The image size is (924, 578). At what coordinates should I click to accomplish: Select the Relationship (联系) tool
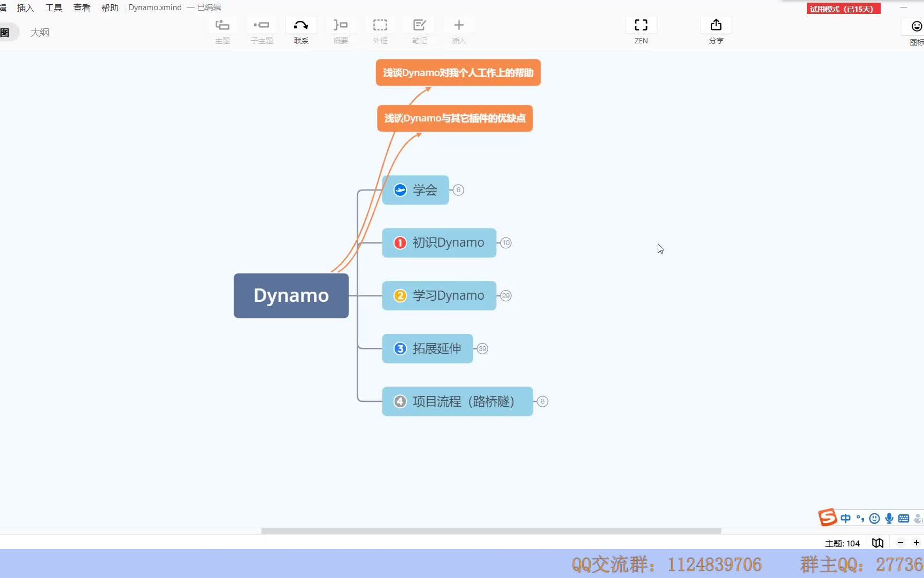[301, 25]
